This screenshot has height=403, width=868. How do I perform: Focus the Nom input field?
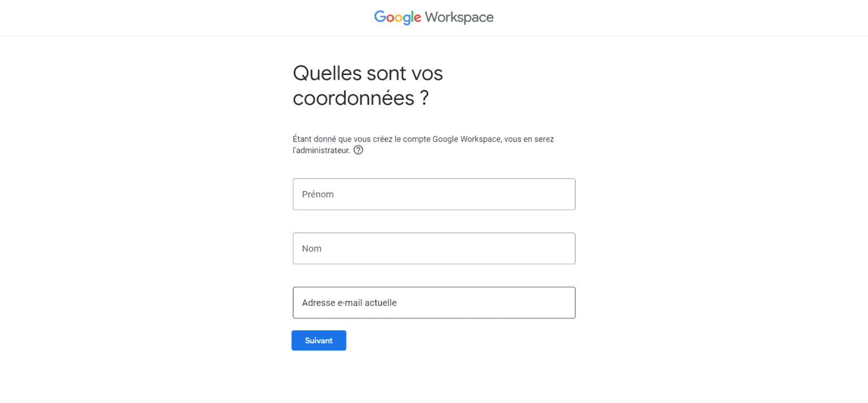[x=434, y=248]
